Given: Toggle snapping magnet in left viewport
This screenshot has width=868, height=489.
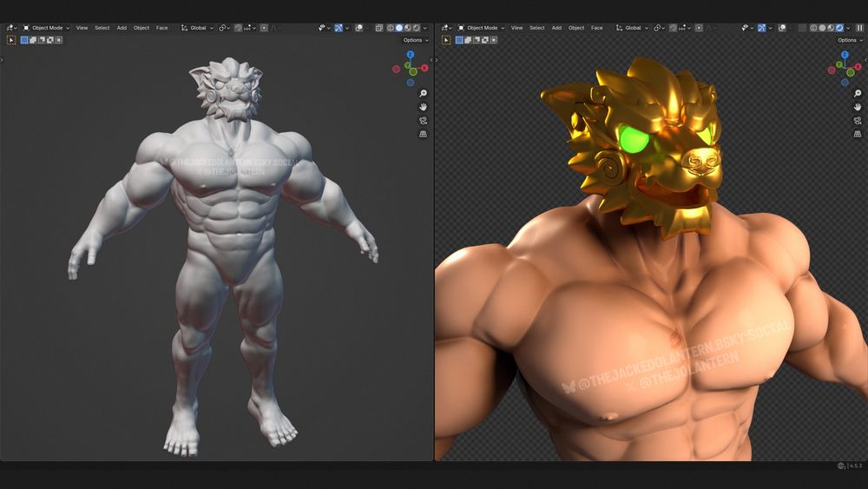Looking at the screenshot, I should pos(238,28).
